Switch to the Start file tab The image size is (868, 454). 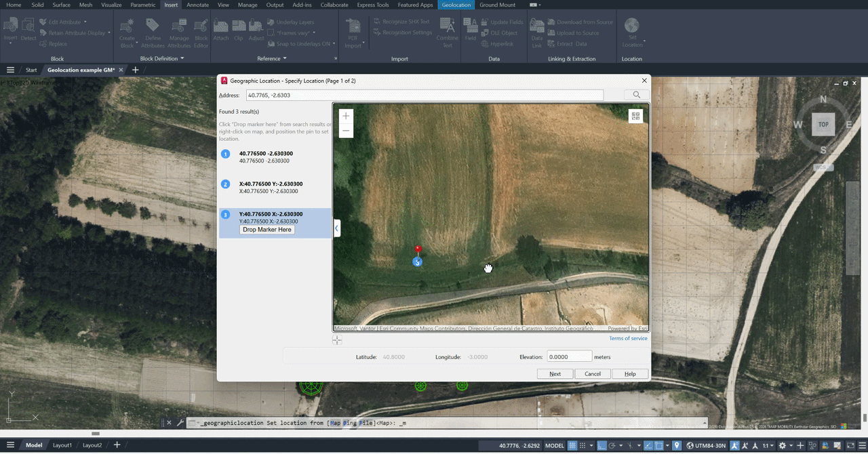tap(31, 70)
